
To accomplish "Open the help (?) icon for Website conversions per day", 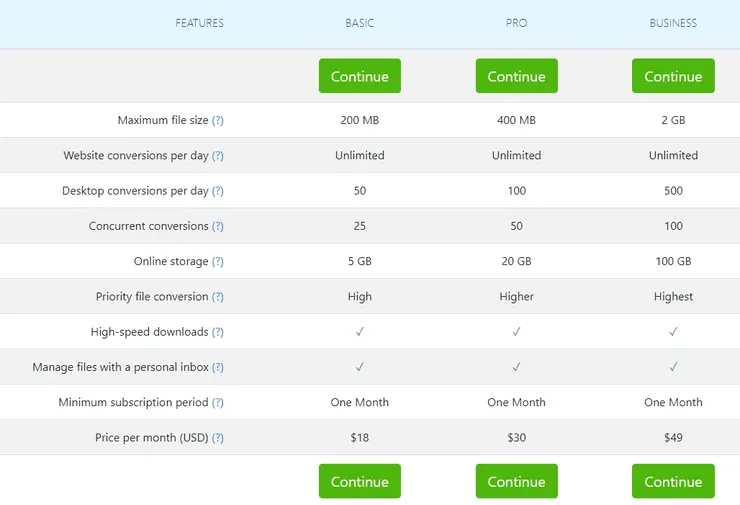I will coord(218,156).
